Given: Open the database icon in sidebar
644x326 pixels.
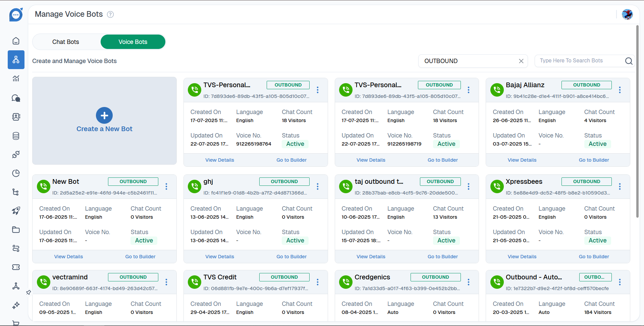Looking at the screenshot, I should [16, 136].
